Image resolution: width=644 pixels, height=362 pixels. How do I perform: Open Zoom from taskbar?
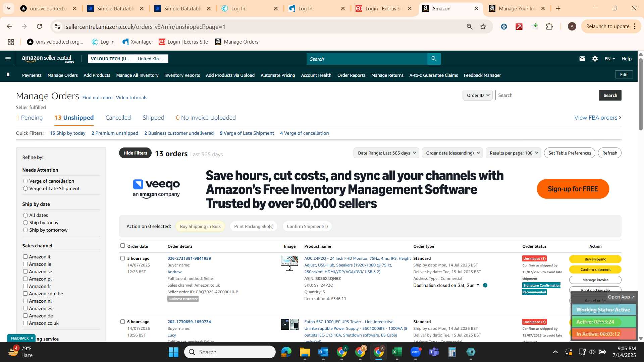(x=416, y=352)
